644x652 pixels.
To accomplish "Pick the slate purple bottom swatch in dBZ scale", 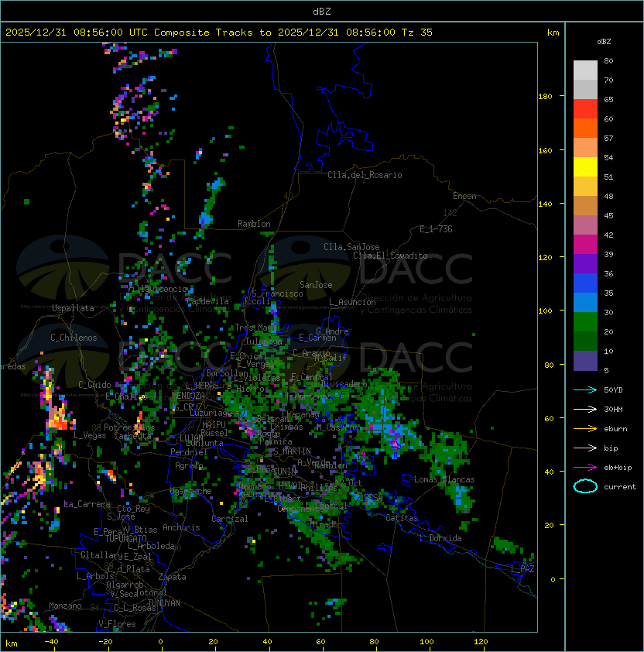I will [585, 361].
